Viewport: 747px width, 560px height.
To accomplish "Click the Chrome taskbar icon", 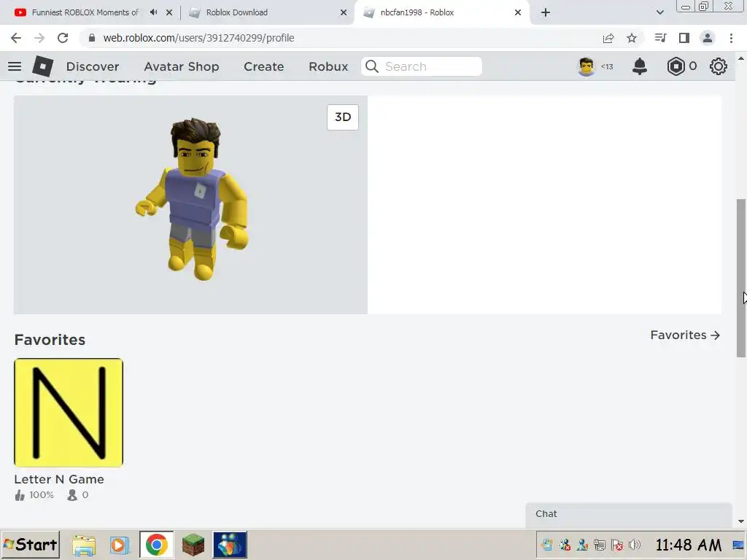I will (156, 545).
